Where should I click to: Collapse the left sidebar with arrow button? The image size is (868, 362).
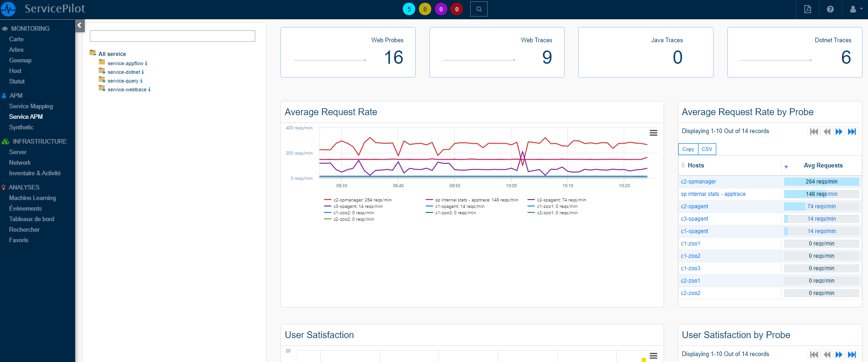coord(80,25)
